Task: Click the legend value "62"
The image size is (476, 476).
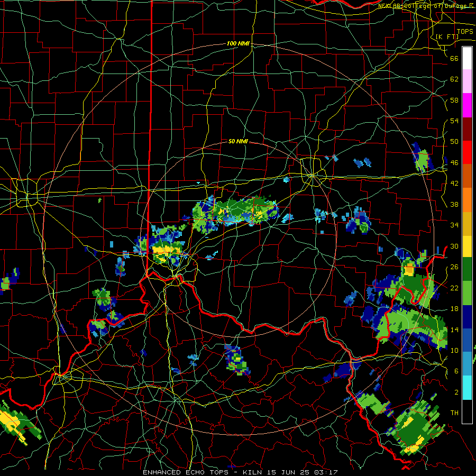Action: click(x=454, y=79)
